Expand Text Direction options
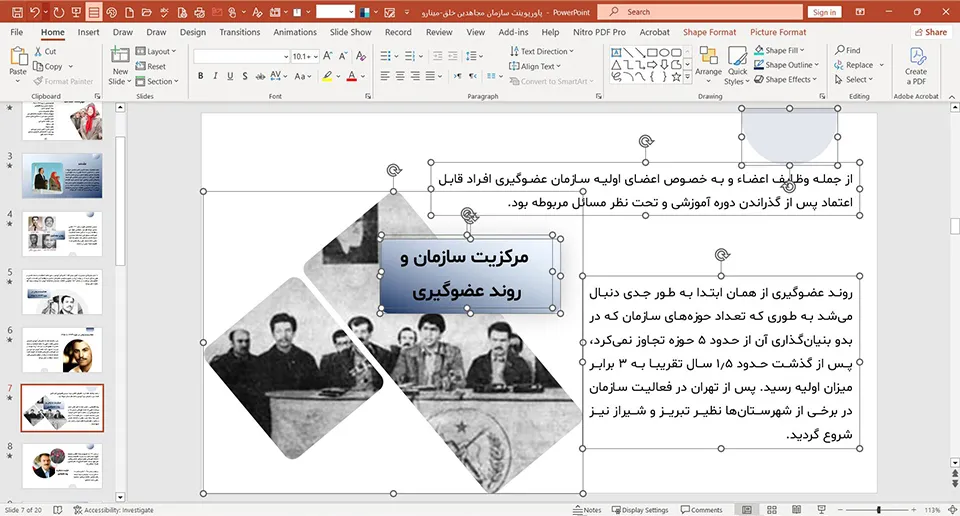 click(x=541, y=51)
